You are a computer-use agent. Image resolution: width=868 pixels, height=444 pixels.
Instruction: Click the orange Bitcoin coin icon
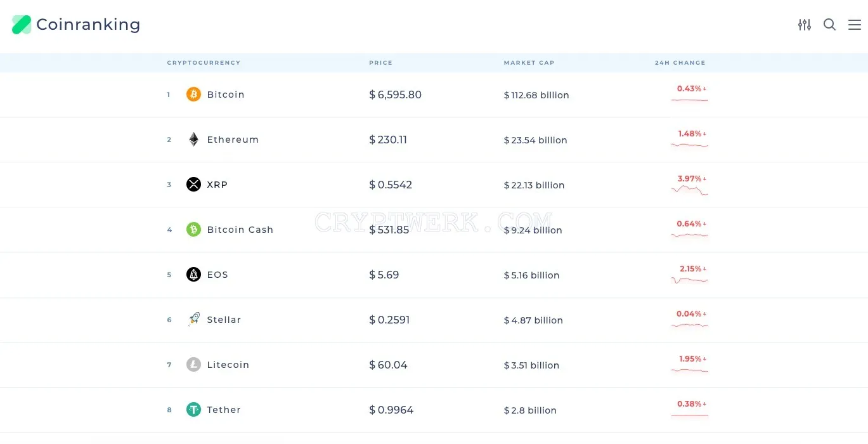click(x=193, y=95)
